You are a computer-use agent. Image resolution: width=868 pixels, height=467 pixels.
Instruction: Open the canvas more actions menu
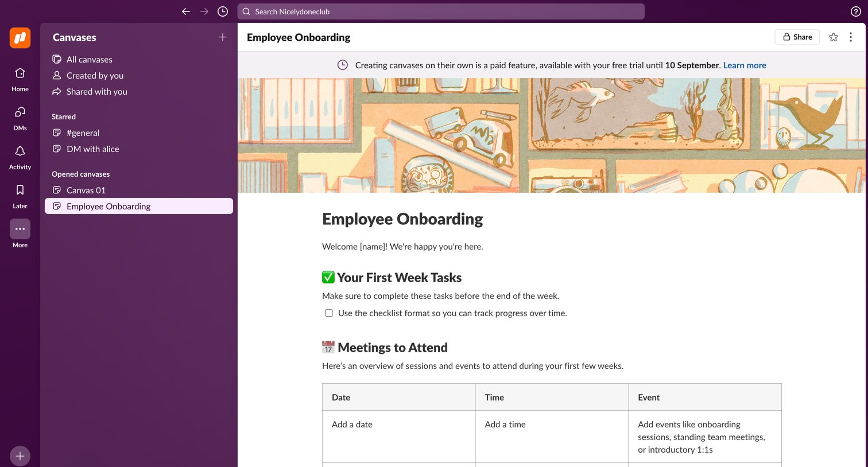[851, 37]
